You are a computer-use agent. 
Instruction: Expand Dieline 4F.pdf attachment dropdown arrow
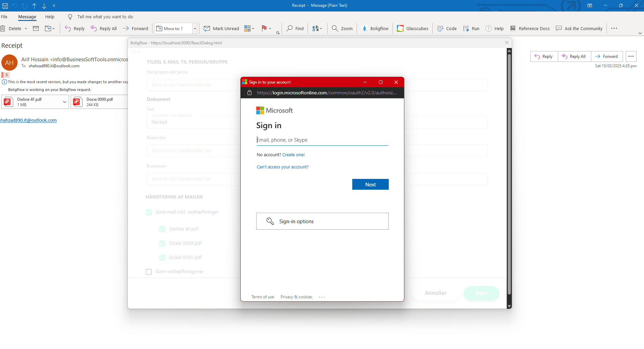65,102
